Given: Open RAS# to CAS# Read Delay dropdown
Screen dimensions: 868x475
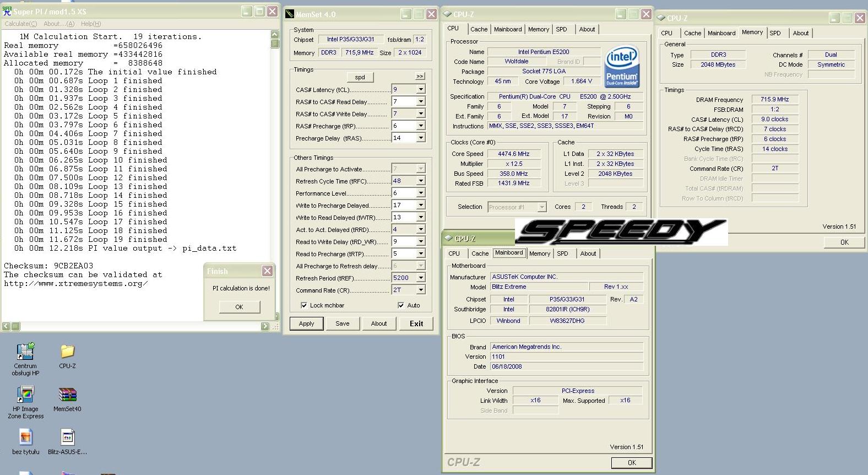Looking at the screenshot, I should [421, 101].
